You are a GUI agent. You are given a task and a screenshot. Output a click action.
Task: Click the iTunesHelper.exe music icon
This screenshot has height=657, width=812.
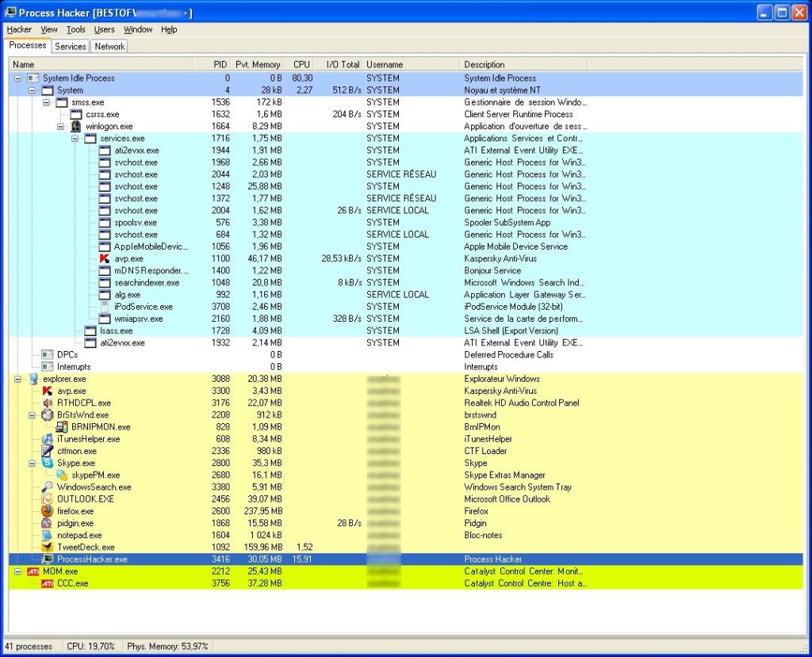[48, 439]
